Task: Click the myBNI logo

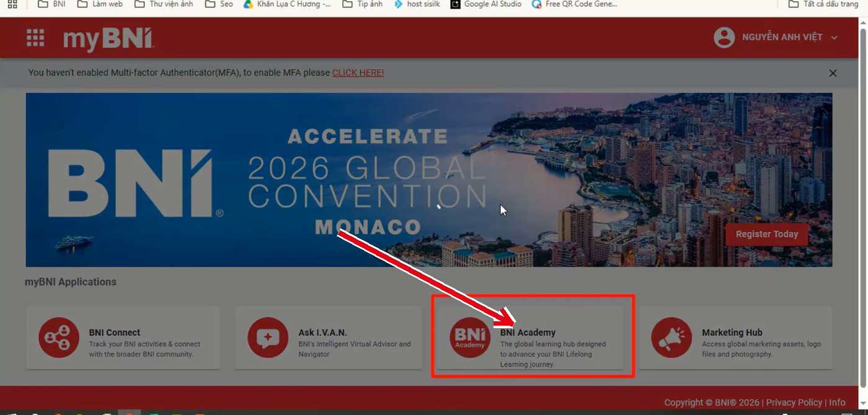Action: tap(108, 38)
